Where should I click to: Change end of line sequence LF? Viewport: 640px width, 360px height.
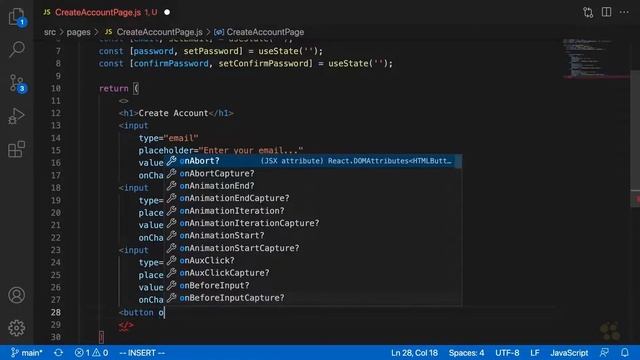[x=535, y=353]
